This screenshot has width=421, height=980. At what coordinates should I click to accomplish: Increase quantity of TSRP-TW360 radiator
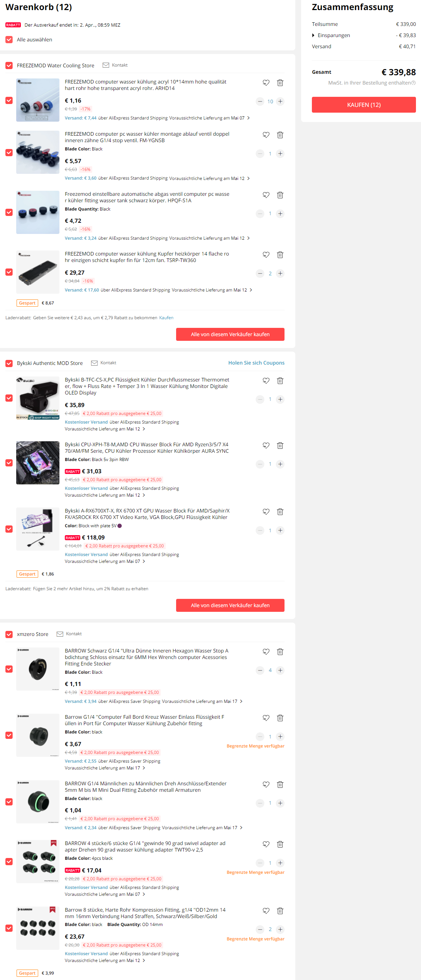point(280,274)
